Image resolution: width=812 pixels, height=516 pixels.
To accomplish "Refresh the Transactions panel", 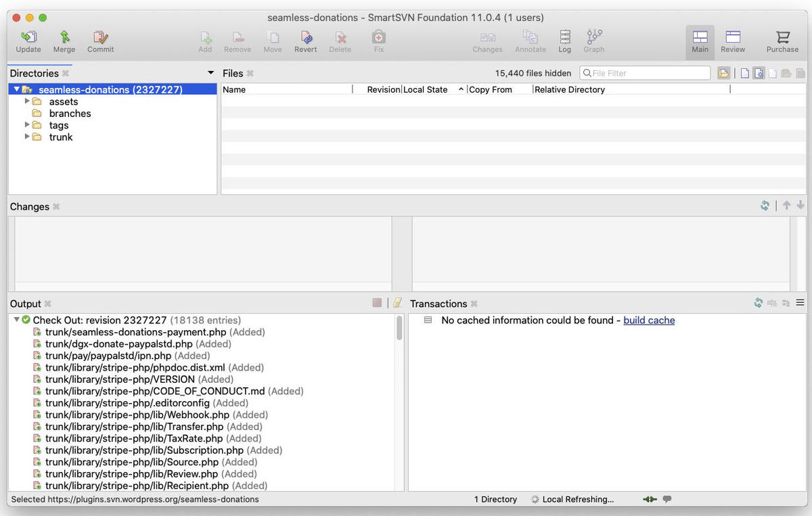I will [x=759, y=303].
